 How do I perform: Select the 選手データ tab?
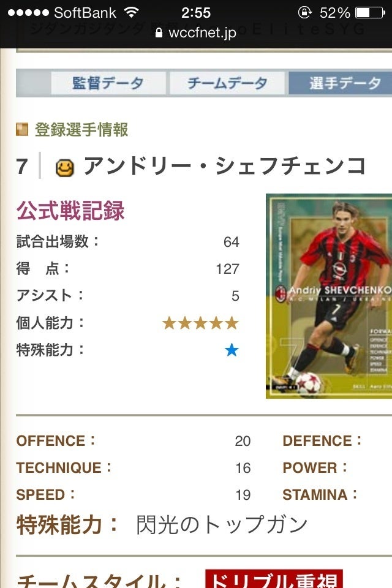click(342, 83)
